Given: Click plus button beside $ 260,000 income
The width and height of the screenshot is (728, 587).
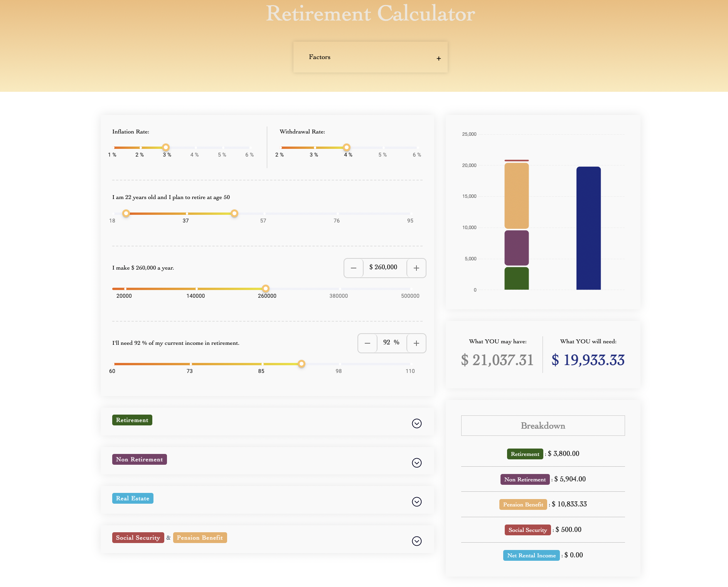Looking at the screenshot, I should (416, 268).
